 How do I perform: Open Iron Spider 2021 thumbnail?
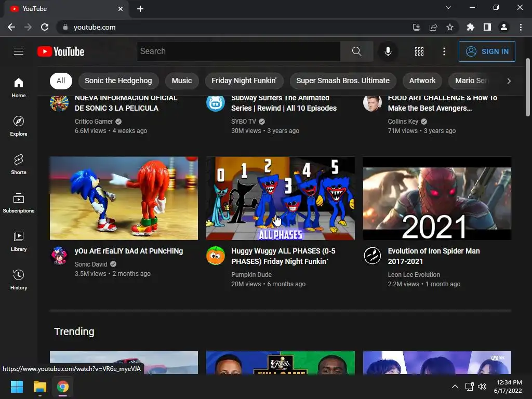click(437, 198)
